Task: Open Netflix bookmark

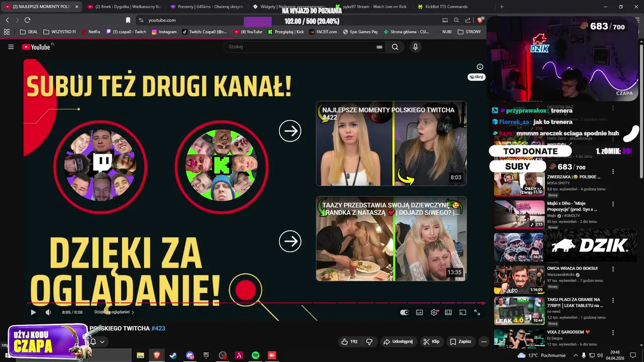Action: [x=91, y=32]
